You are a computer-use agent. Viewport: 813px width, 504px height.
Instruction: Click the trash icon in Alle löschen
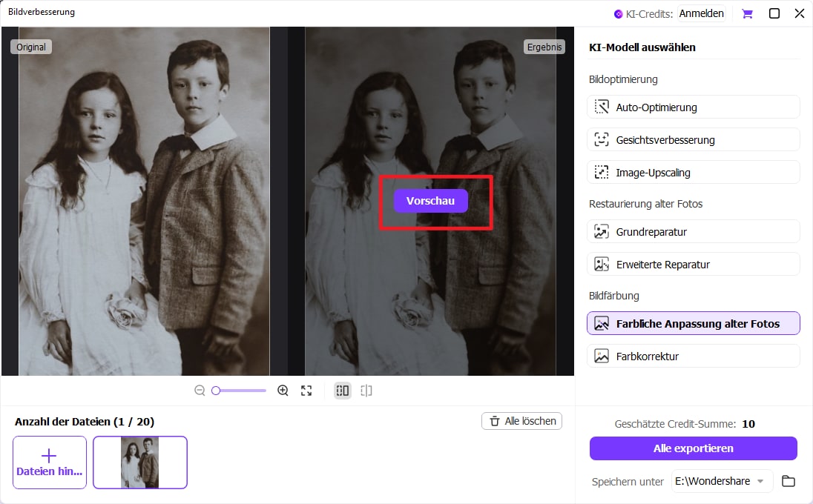coord(495,421)
